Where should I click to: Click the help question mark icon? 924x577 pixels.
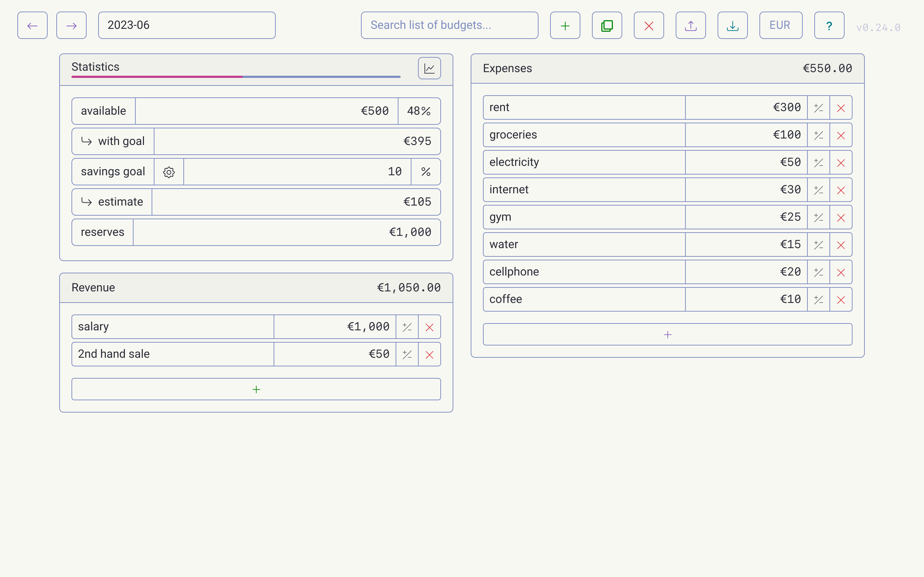[829, 25]
